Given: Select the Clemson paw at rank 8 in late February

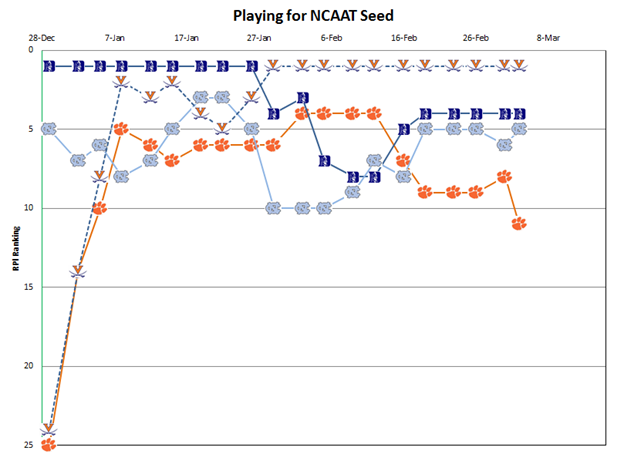Looking at the screenshot, I should [504, 176].
